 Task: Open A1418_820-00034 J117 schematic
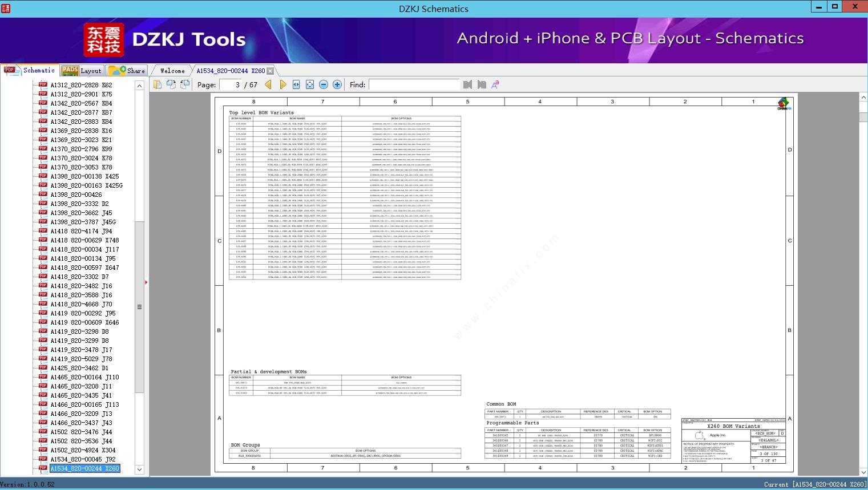click(x=84, y=249)
